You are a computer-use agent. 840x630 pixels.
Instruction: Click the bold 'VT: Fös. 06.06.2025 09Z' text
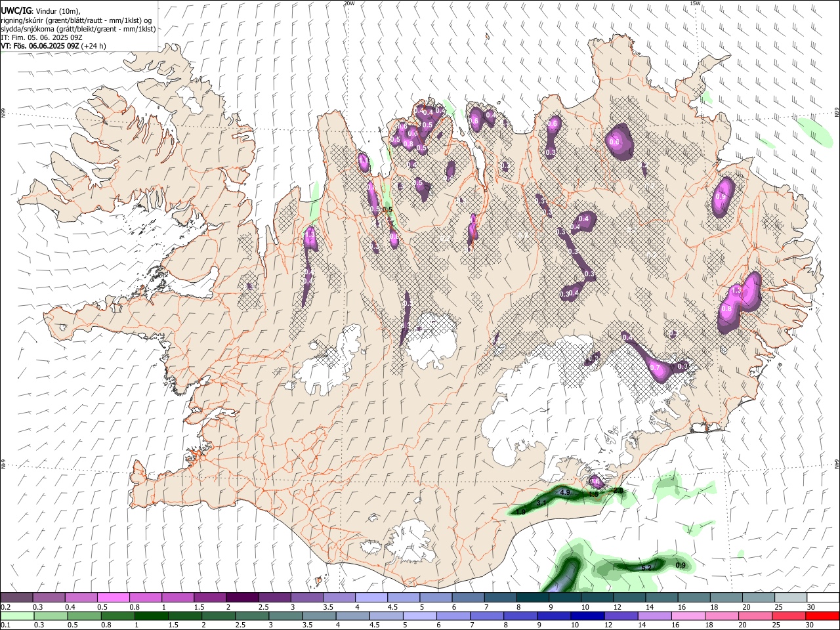[x=40, y=47]
